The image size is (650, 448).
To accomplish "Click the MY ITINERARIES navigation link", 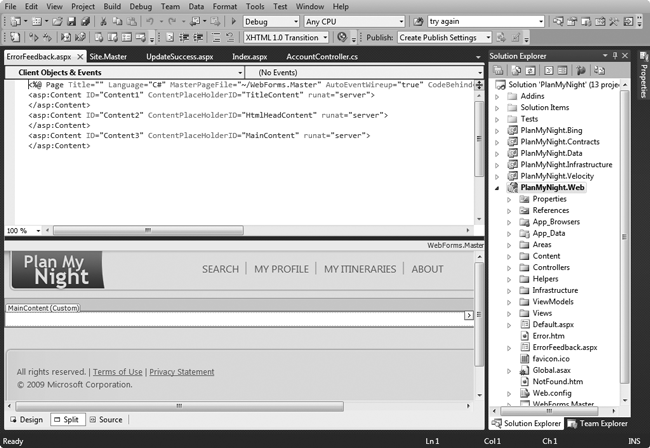I will [x=360, y=269].
